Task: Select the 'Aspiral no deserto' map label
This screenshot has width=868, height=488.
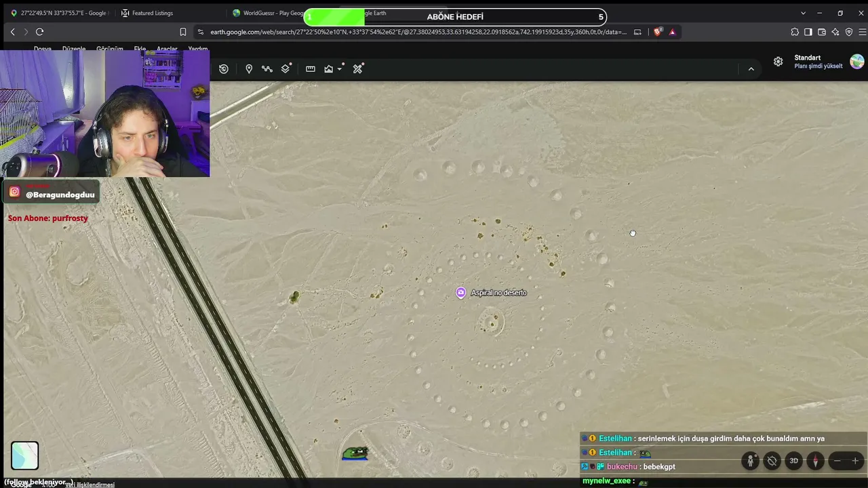Action: click(x=498, y=293)
